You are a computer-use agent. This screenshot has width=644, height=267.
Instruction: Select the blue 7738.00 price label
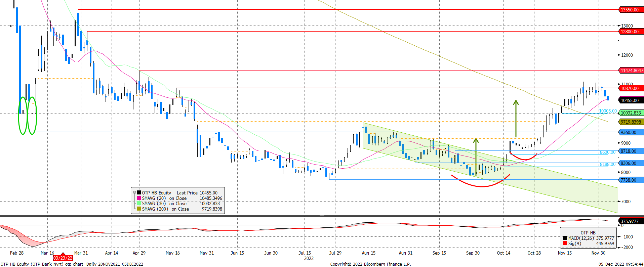click(631, 180)
